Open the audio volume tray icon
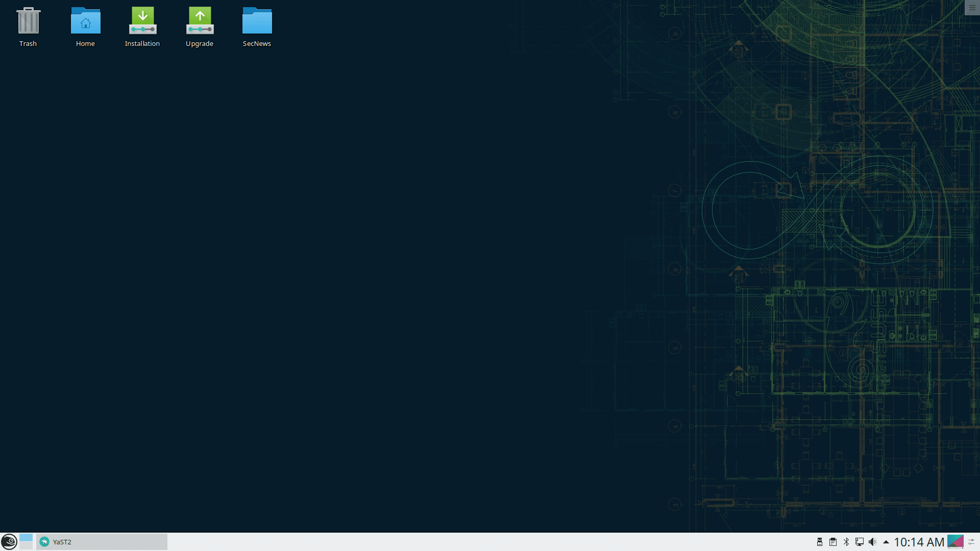Viewport: 980px width, 551px height. coord(872,542)
